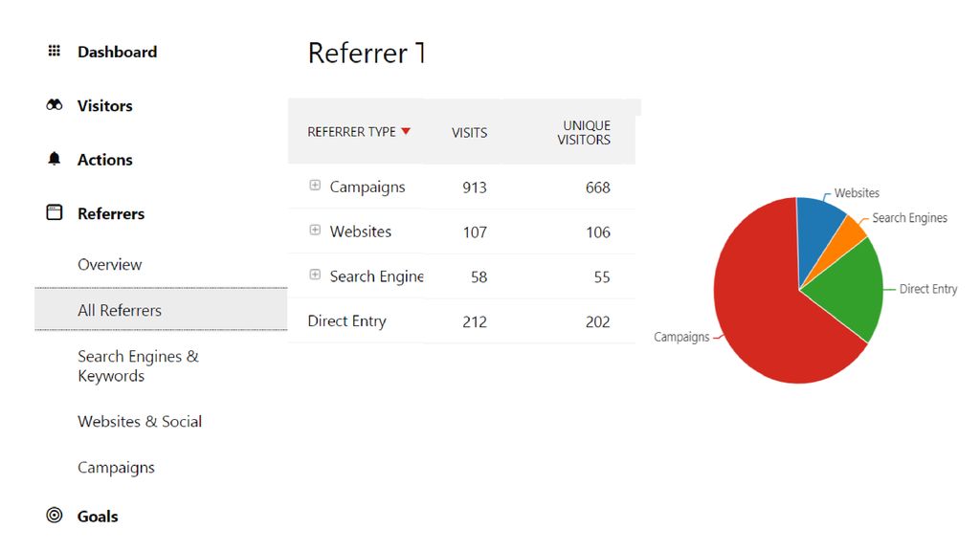Image resolution: width=980 pixels, height=551 pixels.
Task: Expand the Campaigns row with plus icon
Action: point(315,186)
